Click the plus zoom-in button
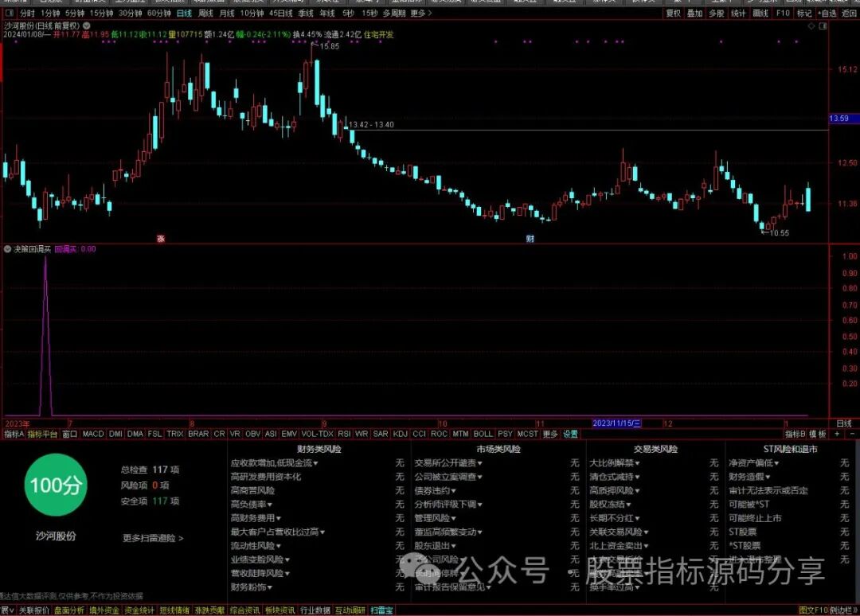 [837, 434]
